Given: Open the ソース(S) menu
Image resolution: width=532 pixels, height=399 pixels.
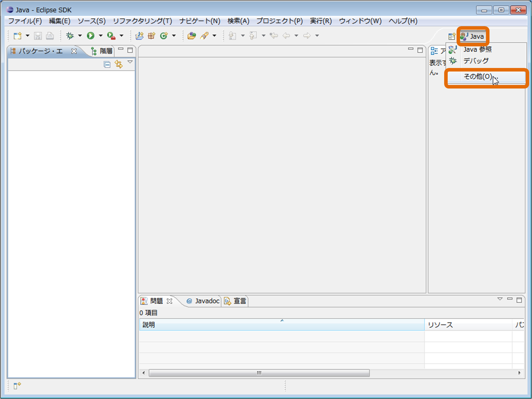Looking at the screenshot, I should [91, 21].
